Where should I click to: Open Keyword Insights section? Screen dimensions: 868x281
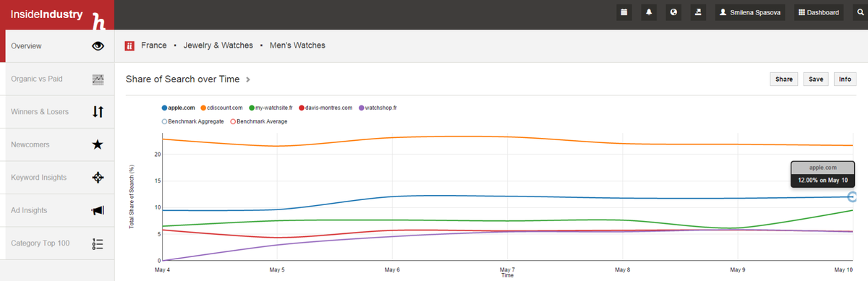tap(57, 178)
